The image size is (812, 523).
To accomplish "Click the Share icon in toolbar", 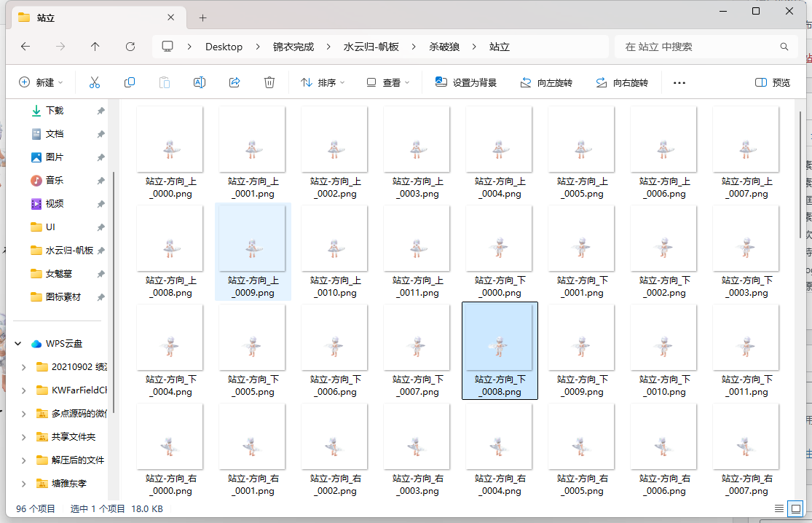I will click(x=234, y=82).
